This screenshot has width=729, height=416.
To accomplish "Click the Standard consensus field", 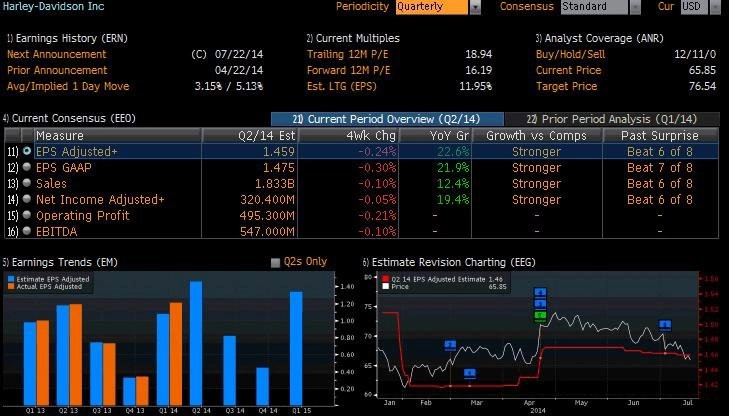I will click(594, 7).
